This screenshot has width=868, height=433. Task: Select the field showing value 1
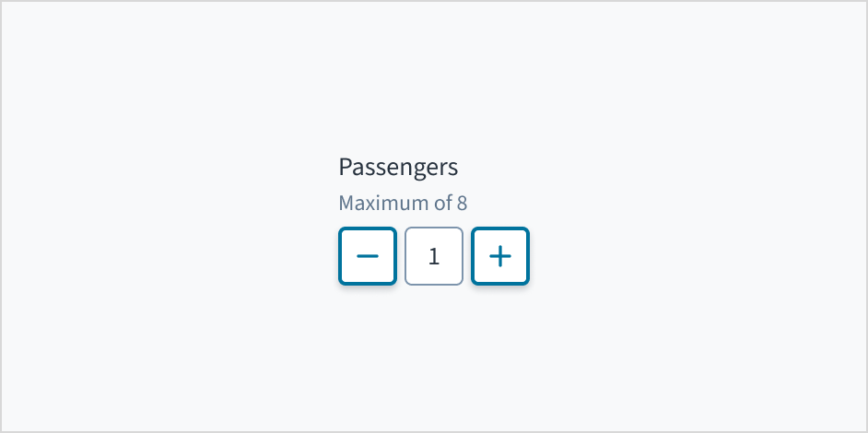pos(434,256)
